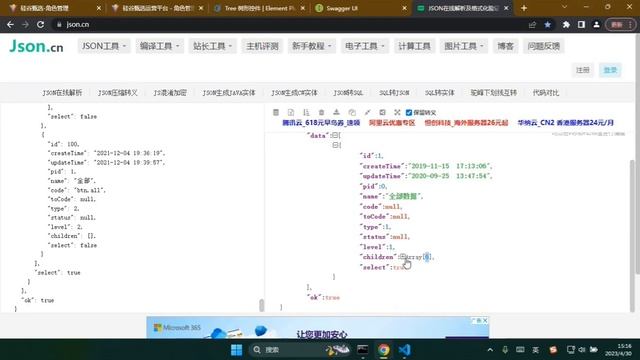Screen dimensions: 640x360
Task: Go back using browser back arrow
Action: (10, 24)
